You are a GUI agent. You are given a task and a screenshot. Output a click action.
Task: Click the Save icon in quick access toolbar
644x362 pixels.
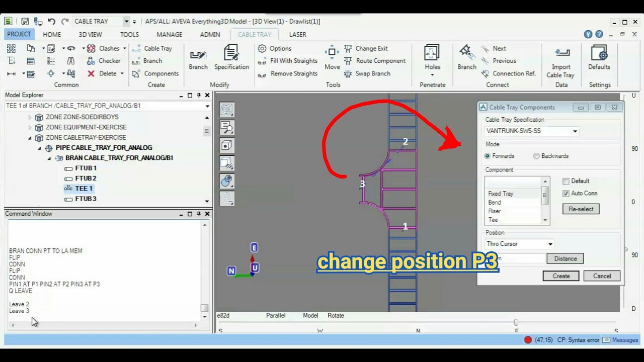[x=25, y=22]
